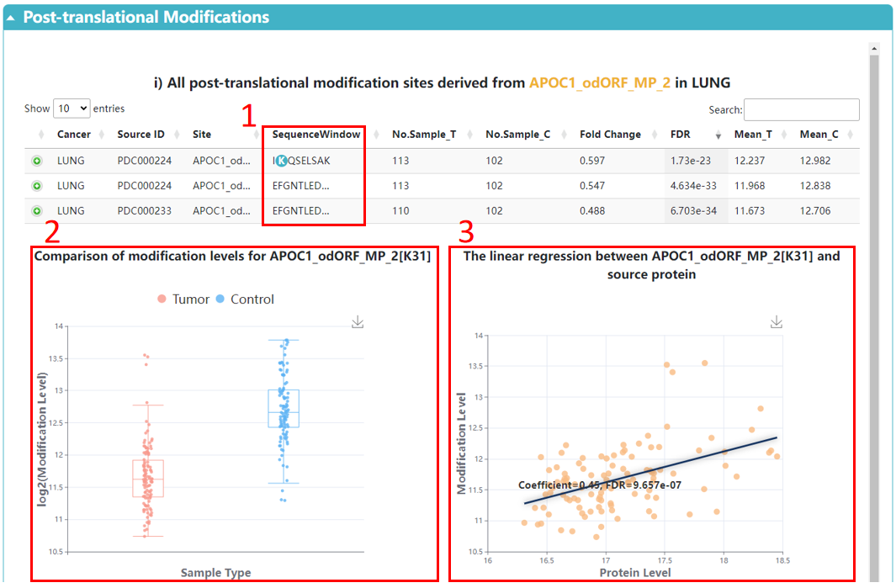Click the FDR column sort arrow
The width and height of the screenshot is (896, 588).
coord(718,135)
